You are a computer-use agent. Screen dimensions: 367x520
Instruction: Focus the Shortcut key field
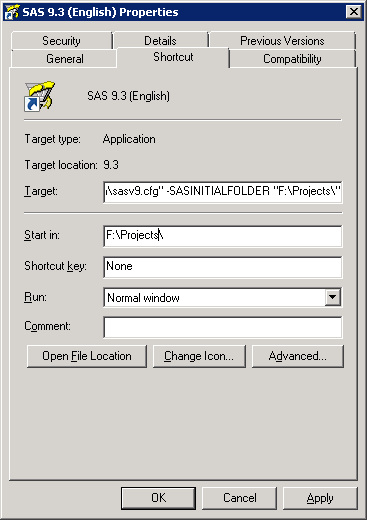click(x=223, y=267)
